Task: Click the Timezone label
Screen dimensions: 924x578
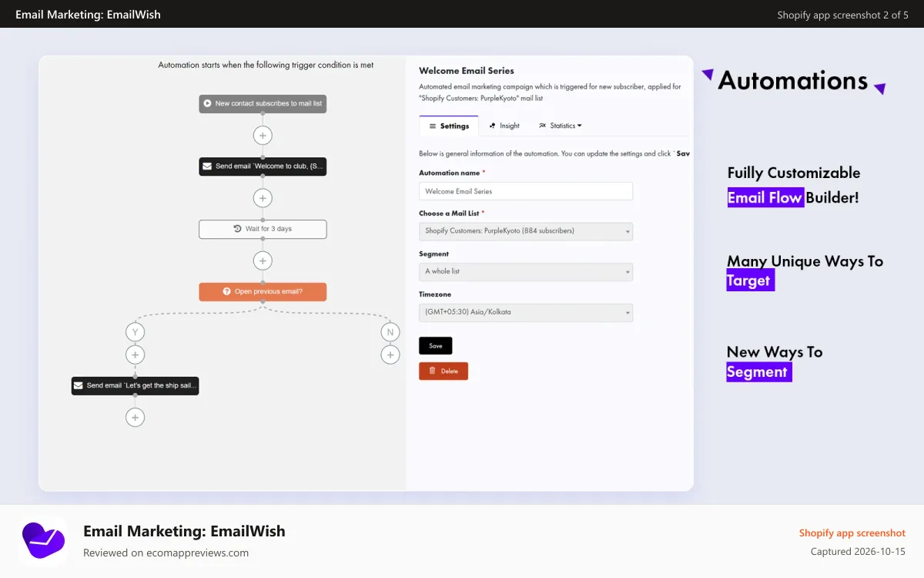Action: coord(435,294)
